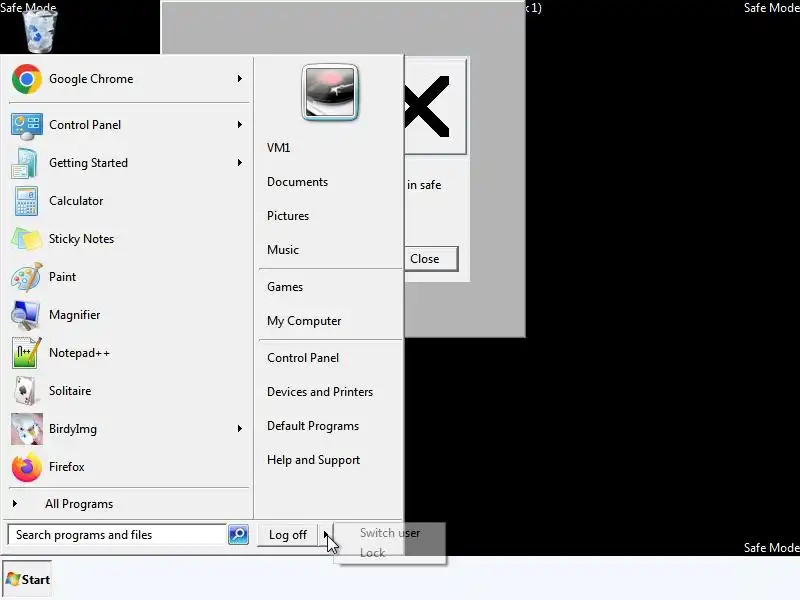Open Google Chrome icon in Start menu
The width and height of the screenshot is (800, 600).
click(27, 79)
